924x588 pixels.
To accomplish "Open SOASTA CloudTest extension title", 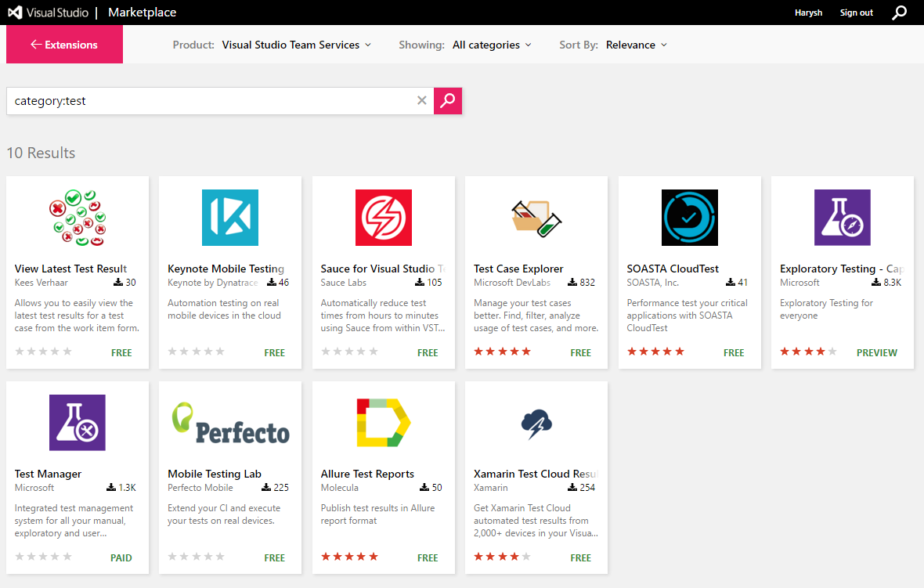I will (x=673, y=269).
